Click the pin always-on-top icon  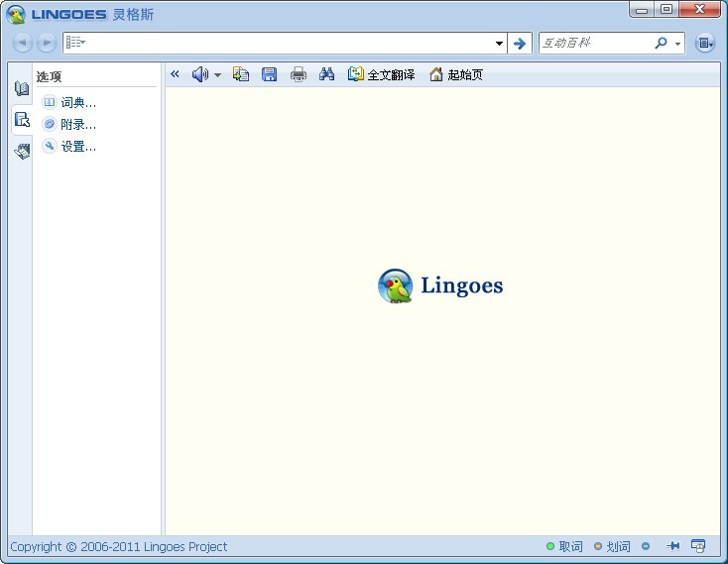672,546
